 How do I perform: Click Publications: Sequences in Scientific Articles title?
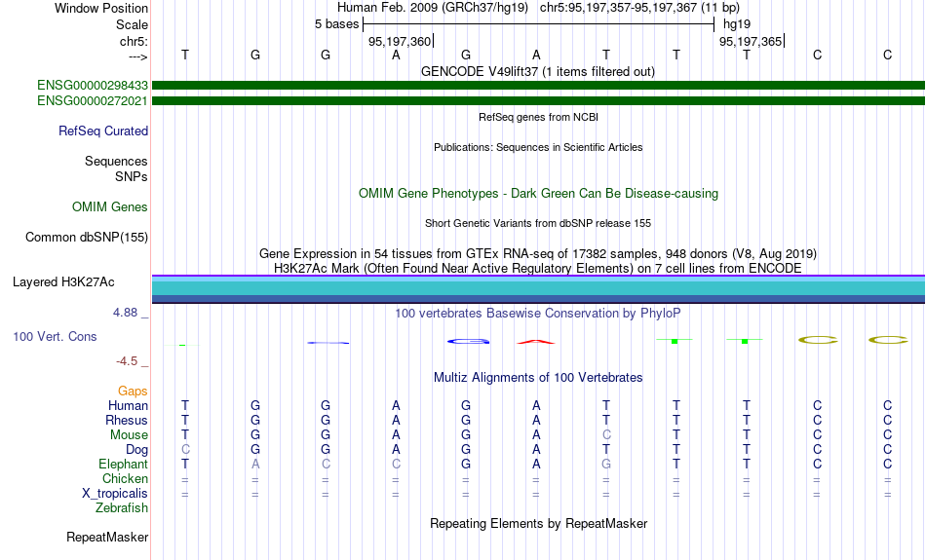(538, 147)
